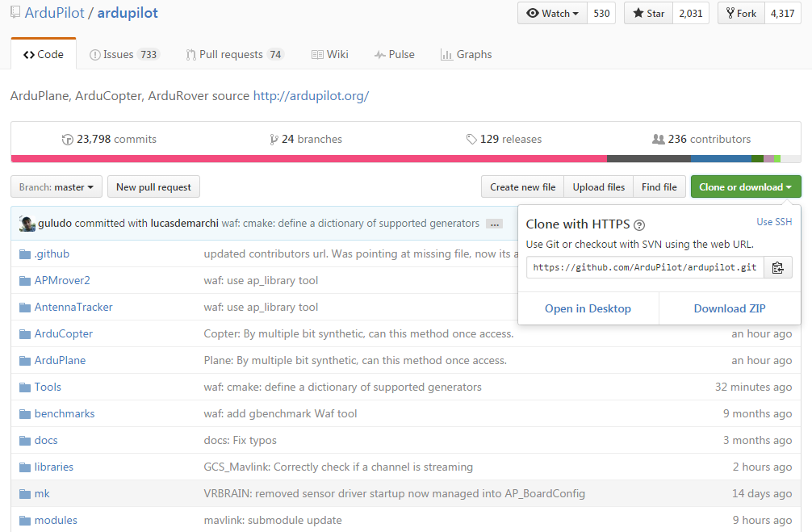Click the contributors people icon

(658, 140)
